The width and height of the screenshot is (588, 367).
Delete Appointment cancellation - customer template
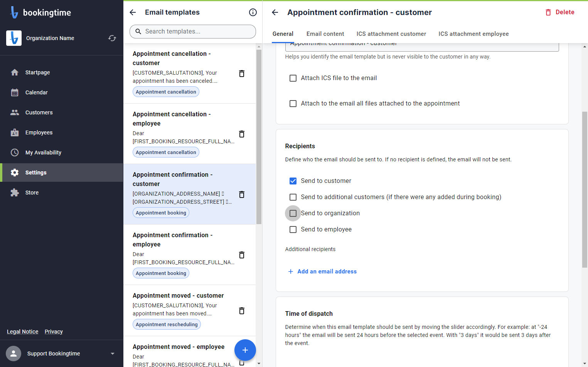coord(242,74)
